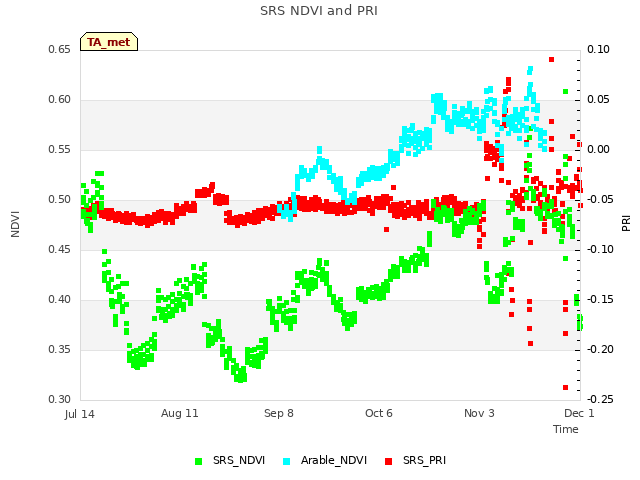
Task: Select the SRS_PRI legend label
Action: (x=424, y=460)
